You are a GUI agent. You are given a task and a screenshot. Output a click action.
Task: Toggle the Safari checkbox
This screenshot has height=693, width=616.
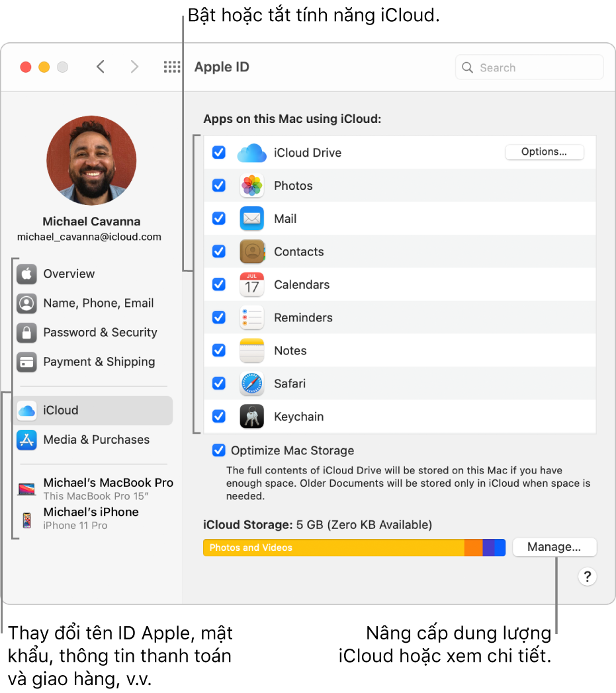pyautogui.click(x=219, y=383)
